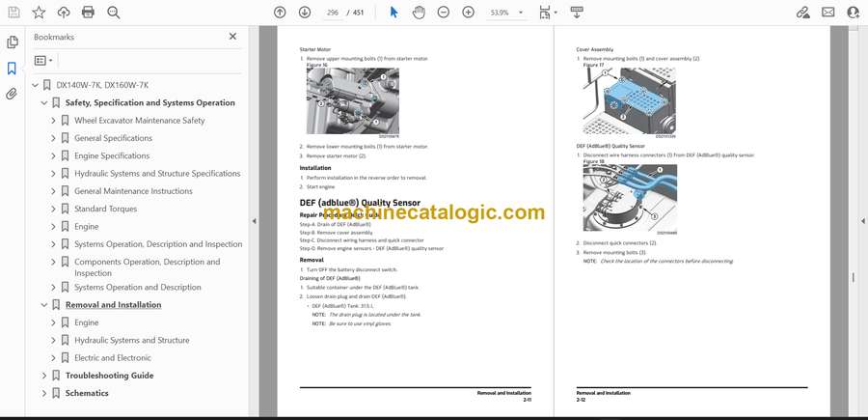Expand the Troubleshooting Guide bookmark

coord(44,376)
